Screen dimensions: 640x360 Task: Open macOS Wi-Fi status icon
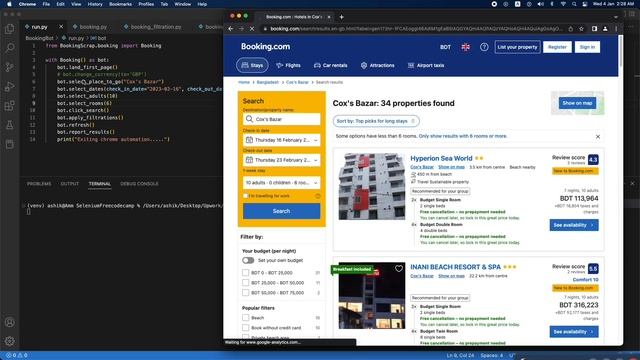point(563,4)
